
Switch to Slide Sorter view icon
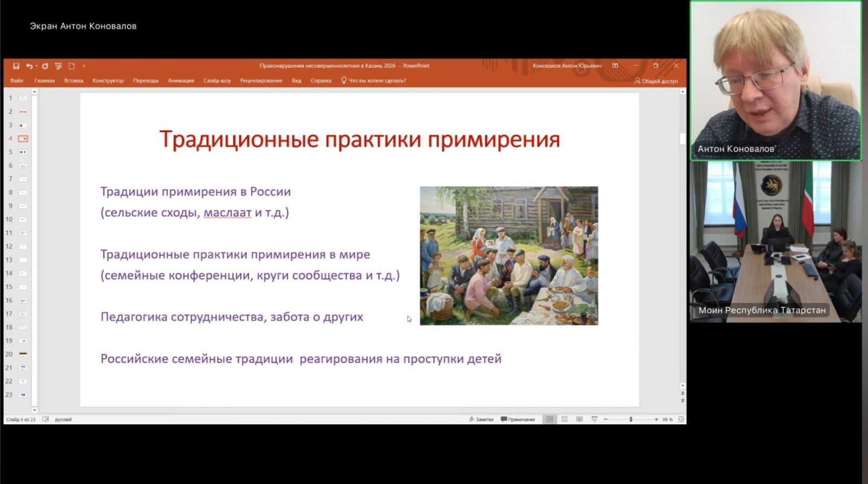click(x=564, y=420)
